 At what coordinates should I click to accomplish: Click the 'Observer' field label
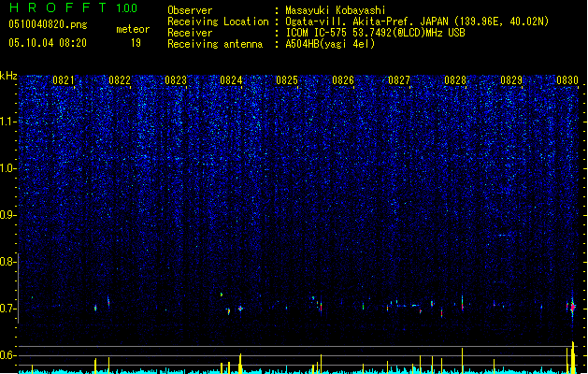click(x=190, y=10)
